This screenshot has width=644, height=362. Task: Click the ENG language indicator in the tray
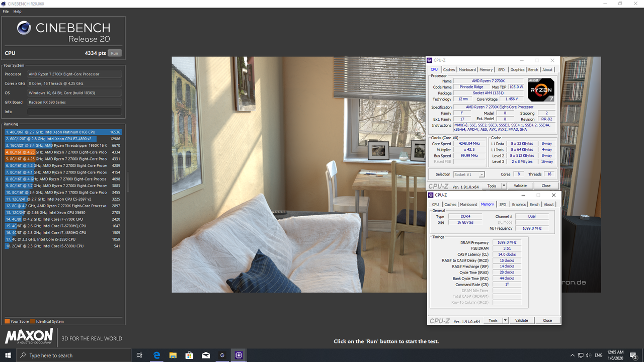click(598, 355)
